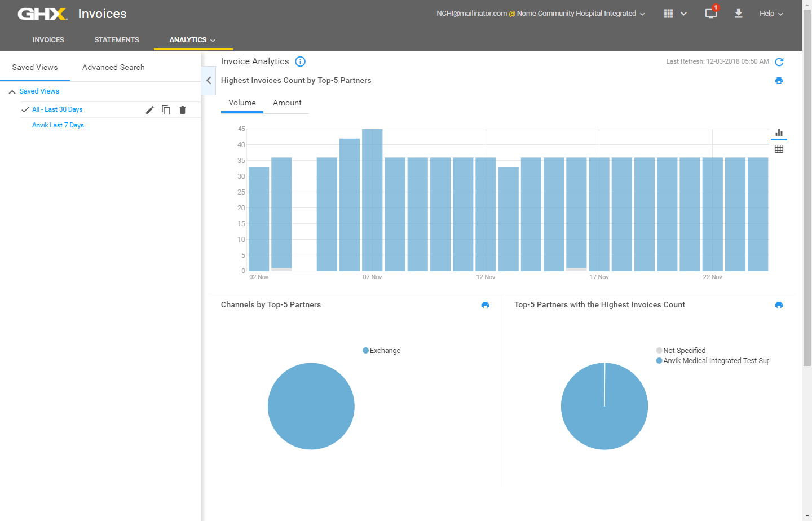The width and height of the screenshot is (812, 521).
Task: Select bar chart view icon
Action: 779,133
